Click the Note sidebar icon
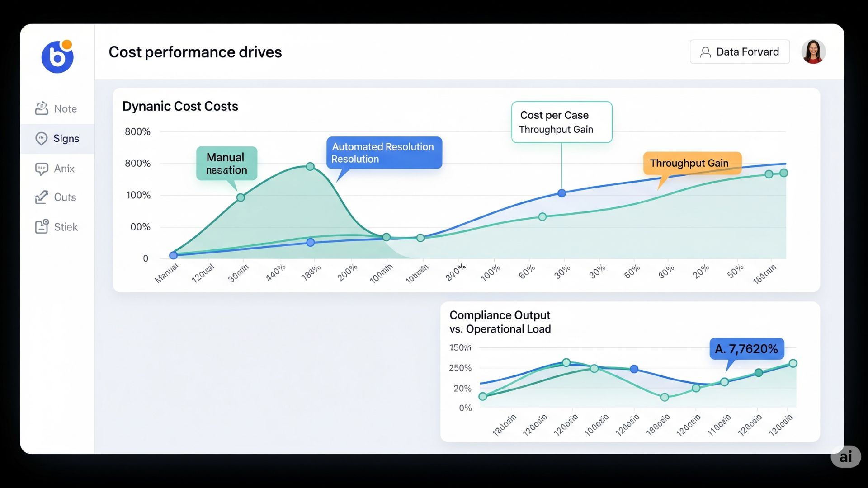This screenshot has height=488, width=868. point(42,108)
